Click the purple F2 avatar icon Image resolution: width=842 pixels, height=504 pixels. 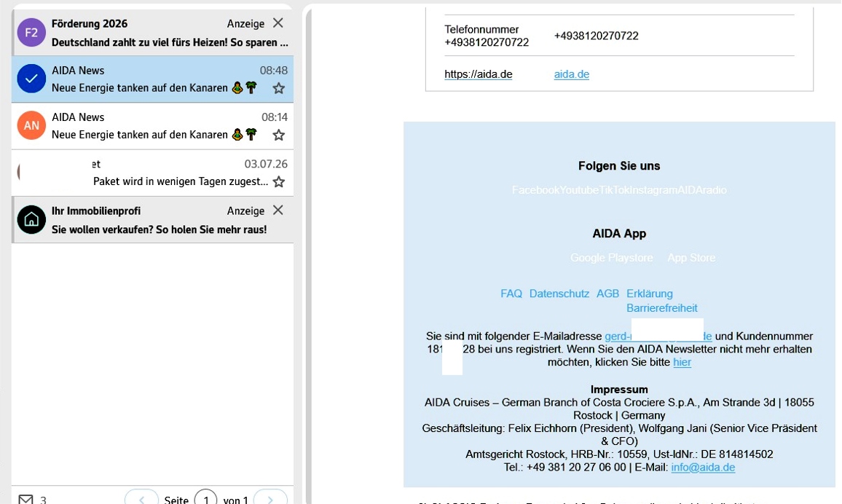(x=31, y=32)
